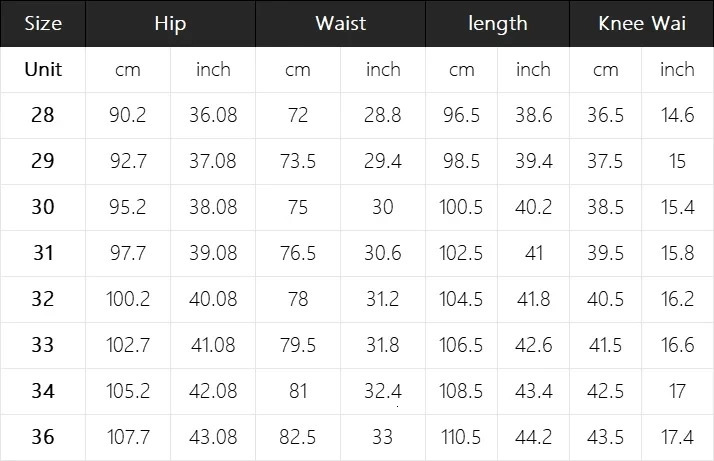Select waist value 30.6 inch
The height and width of the screenshot is (461, 714).
point(383,253)
